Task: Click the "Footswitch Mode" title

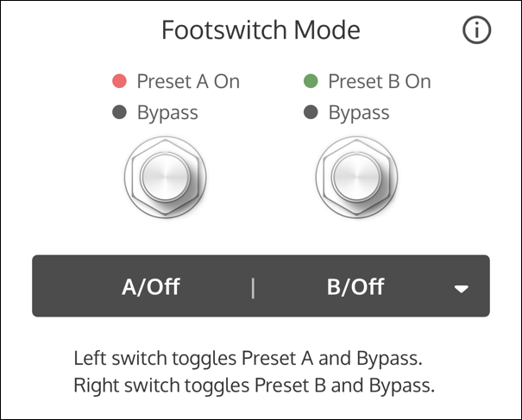Action: [261, 31]
